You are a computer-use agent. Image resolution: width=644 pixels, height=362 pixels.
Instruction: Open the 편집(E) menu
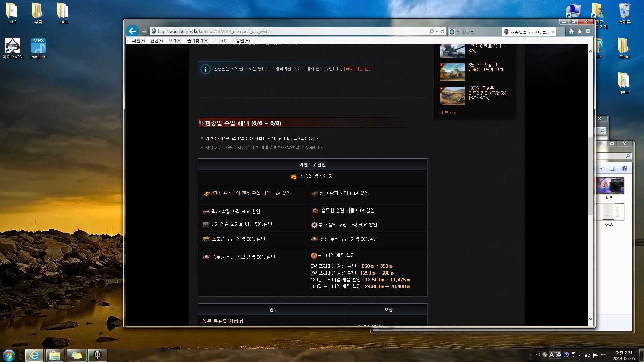(x=156, y=41)
